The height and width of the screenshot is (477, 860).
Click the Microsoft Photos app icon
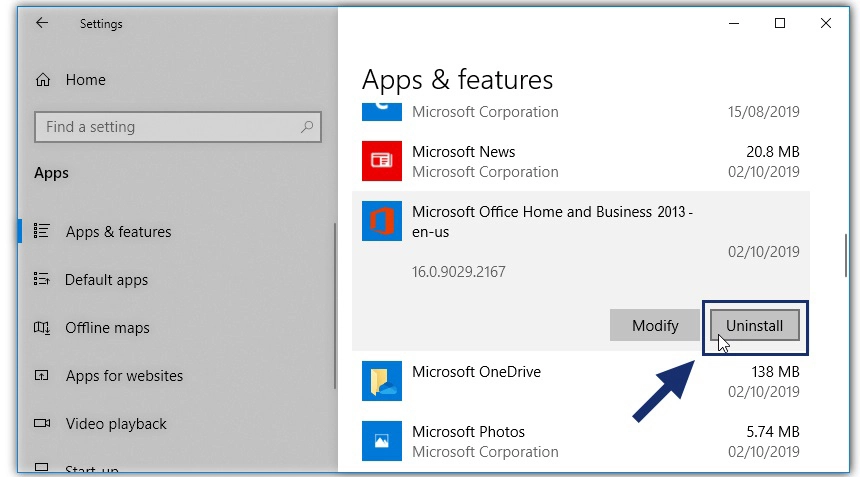tap(382, 441)
